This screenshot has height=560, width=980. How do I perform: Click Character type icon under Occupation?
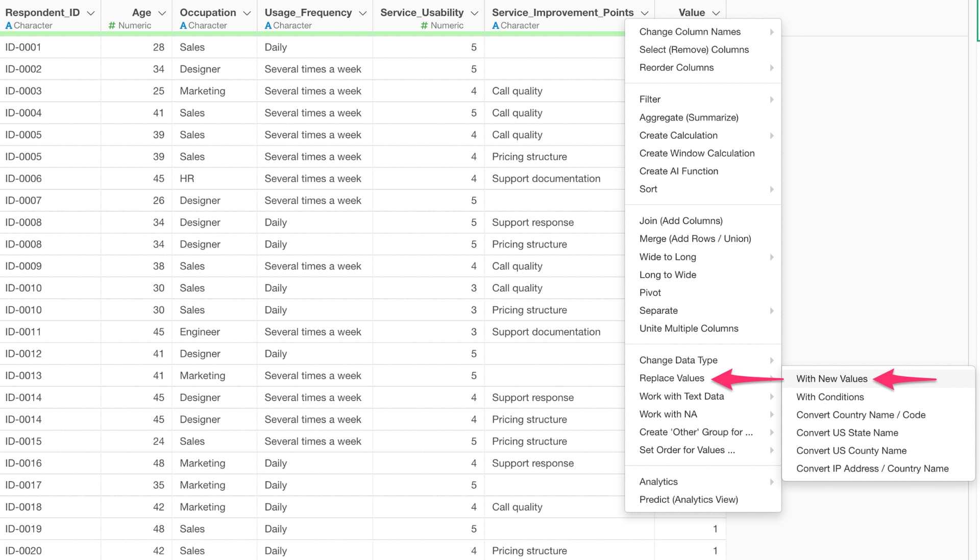click(183, 26)
